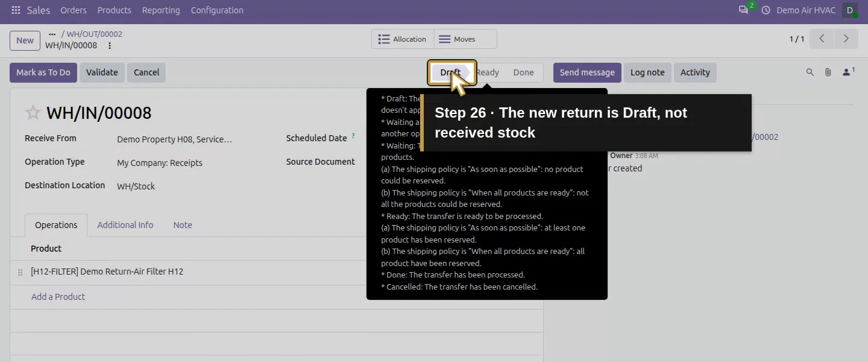Open the Orders menu

point(74,10)
